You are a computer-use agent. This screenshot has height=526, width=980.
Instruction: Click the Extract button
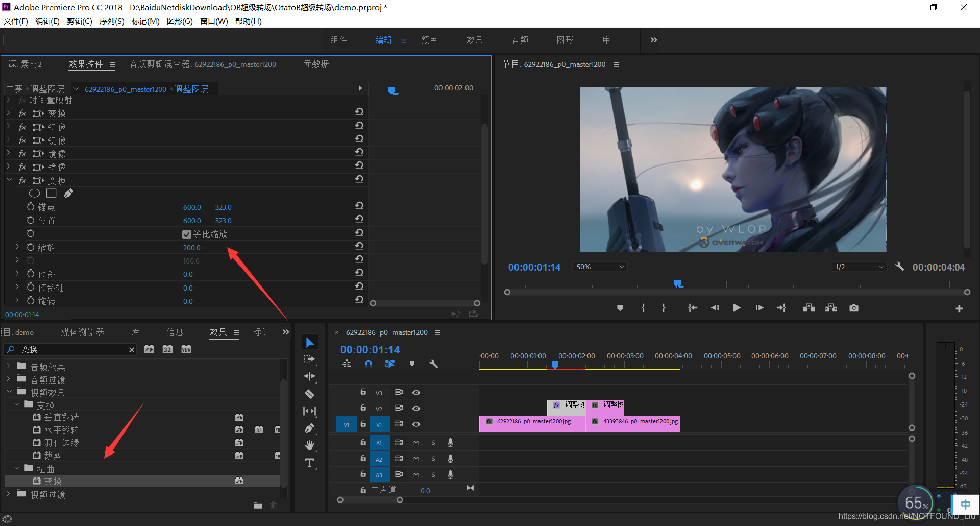tap(831, 308)
